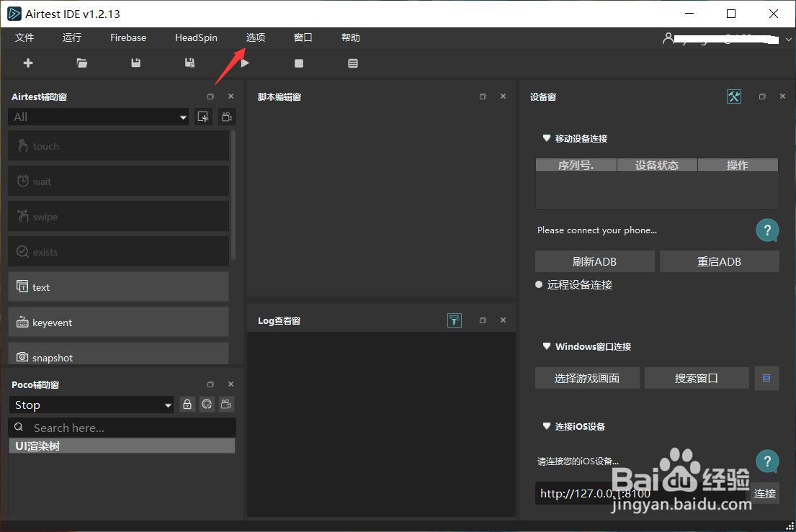Click the Log filter funnel icon
This screenshot has height=532, width=796.
455,320
